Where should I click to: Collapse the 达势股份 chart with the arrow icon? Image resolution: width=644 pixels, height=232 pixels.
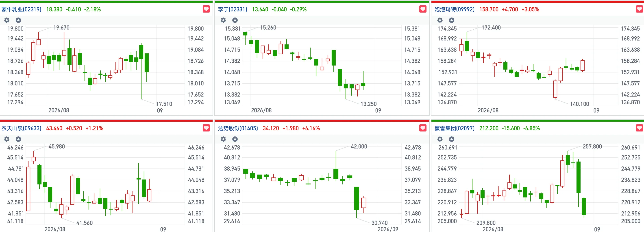coord(235,139)
